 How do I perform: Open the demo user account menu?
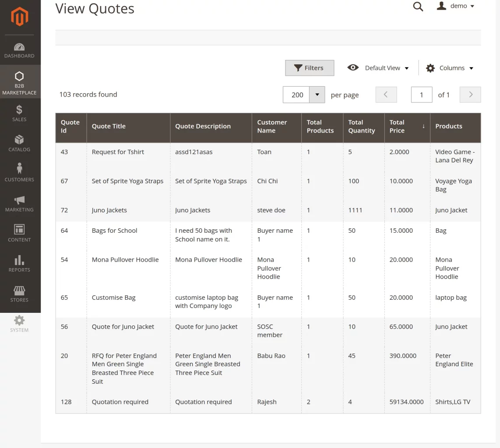[456, 6]
